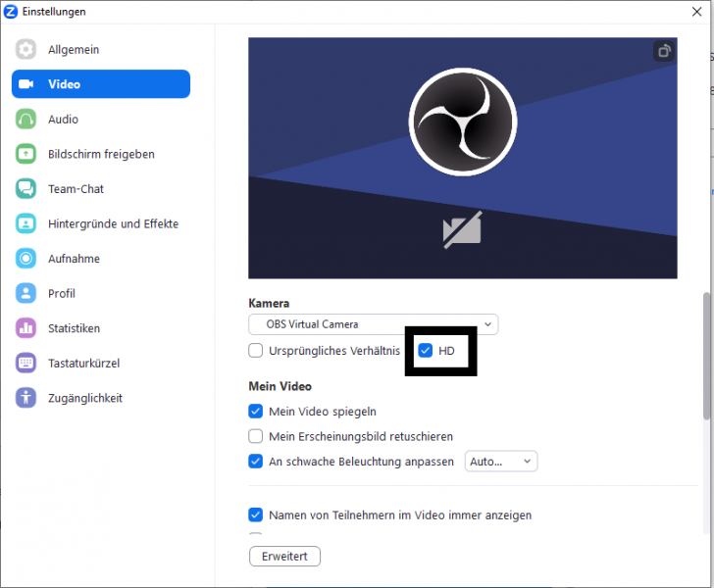Open the Auto... lighting mode dropdown
714x588 pixels.
tap(501, 462)
